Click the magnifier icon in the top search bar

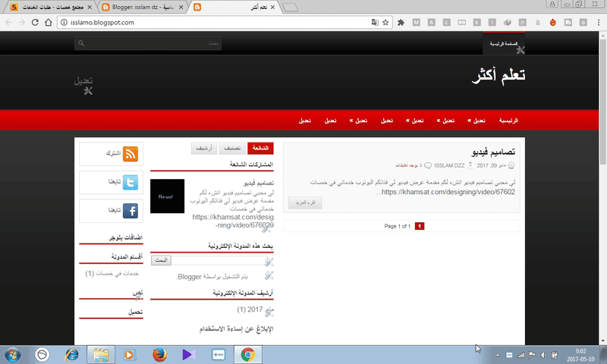coord(81,43)
